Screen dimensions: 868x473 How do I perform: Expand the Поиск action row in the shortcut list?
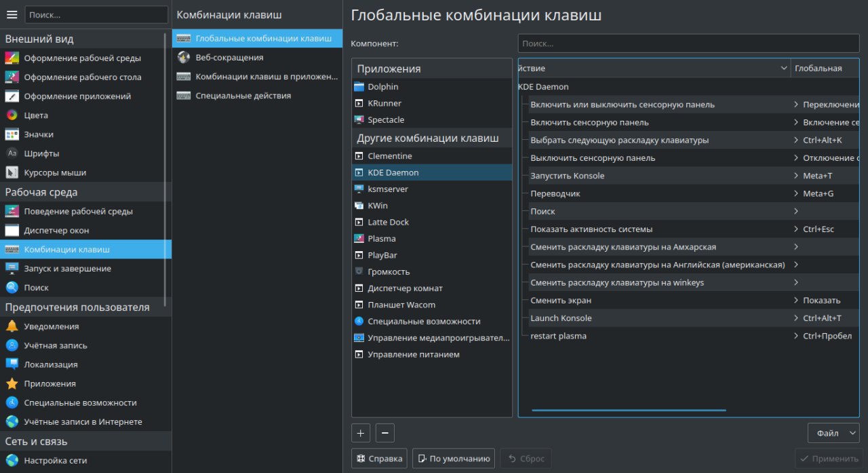(796, 211)
